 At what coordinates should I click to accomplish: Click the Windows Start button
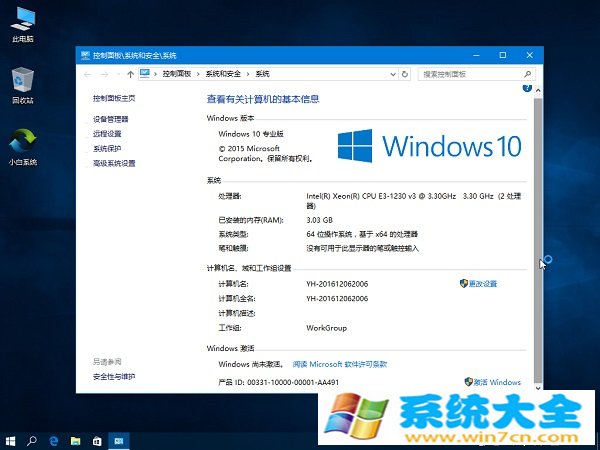pos(11,440)
